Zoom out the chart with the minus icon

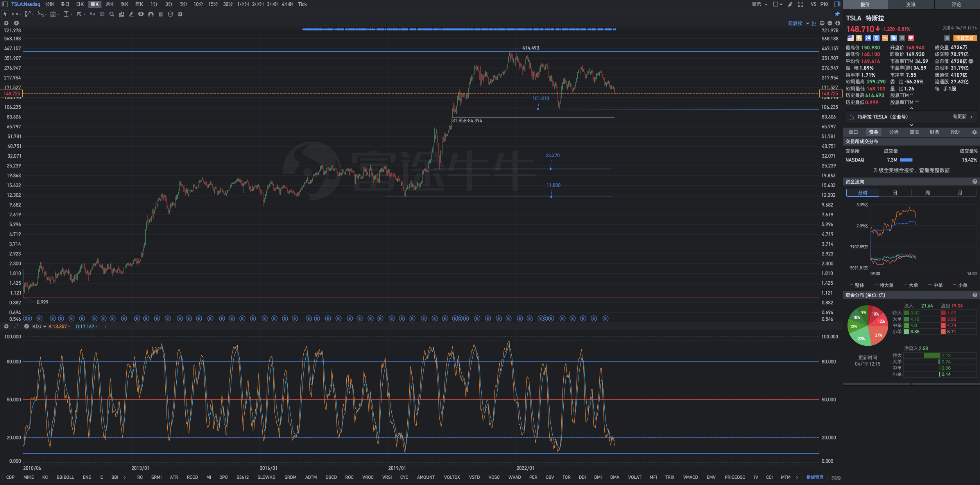830,23
